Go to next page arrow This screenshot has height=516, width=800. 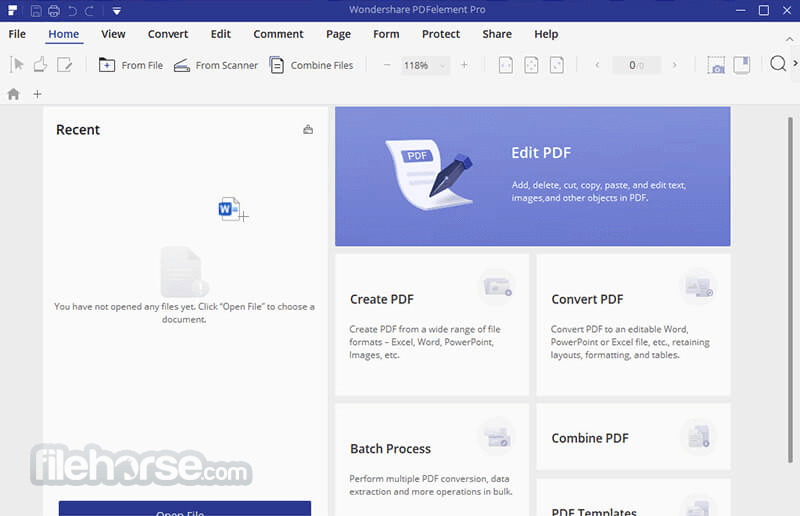coord(674,65)
